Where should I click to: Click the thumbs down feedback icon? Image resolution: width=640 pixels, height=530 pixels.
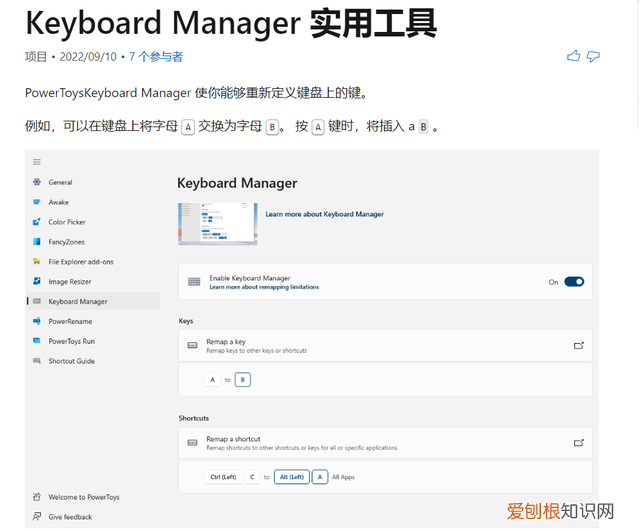(x=593, y=56)
